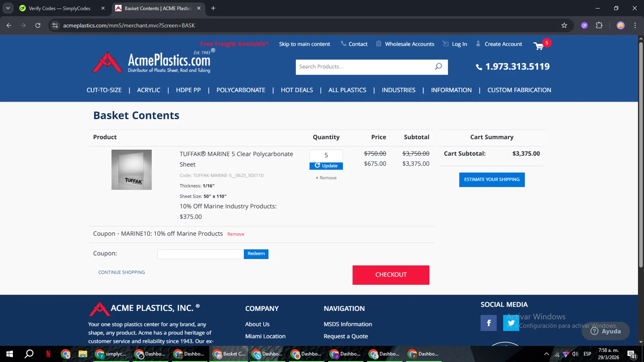The image size is (644, 362).
Task: Open the network icon in the system tray
Action: [557, 354]
